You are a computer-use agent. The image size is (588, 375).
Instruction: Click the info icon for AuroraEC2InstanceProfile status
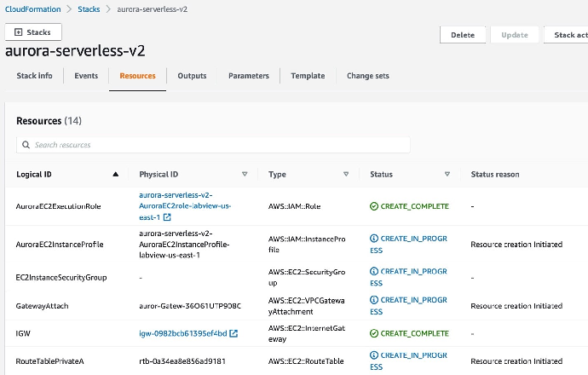pos(374,239)
